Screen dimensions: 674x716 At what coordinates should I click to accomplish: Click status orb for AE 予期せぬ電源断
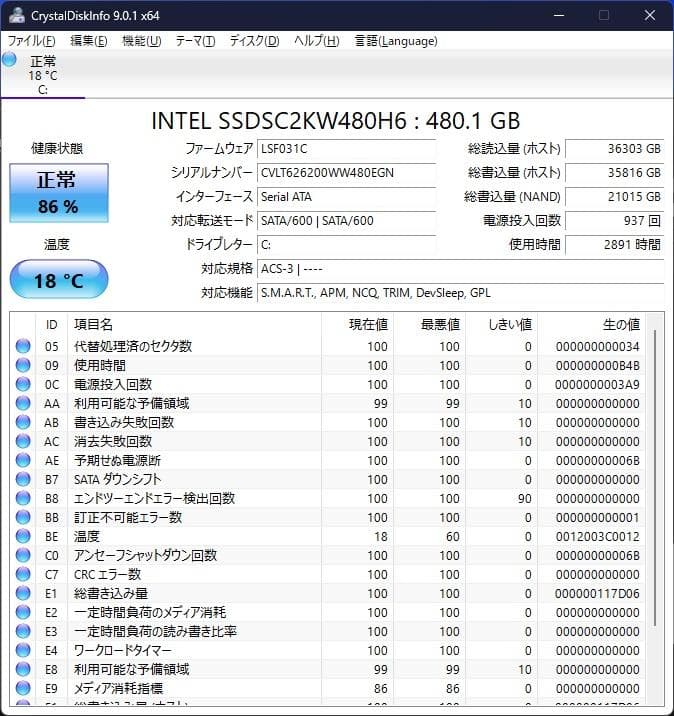pyautogui.click(x=23, y=460)
